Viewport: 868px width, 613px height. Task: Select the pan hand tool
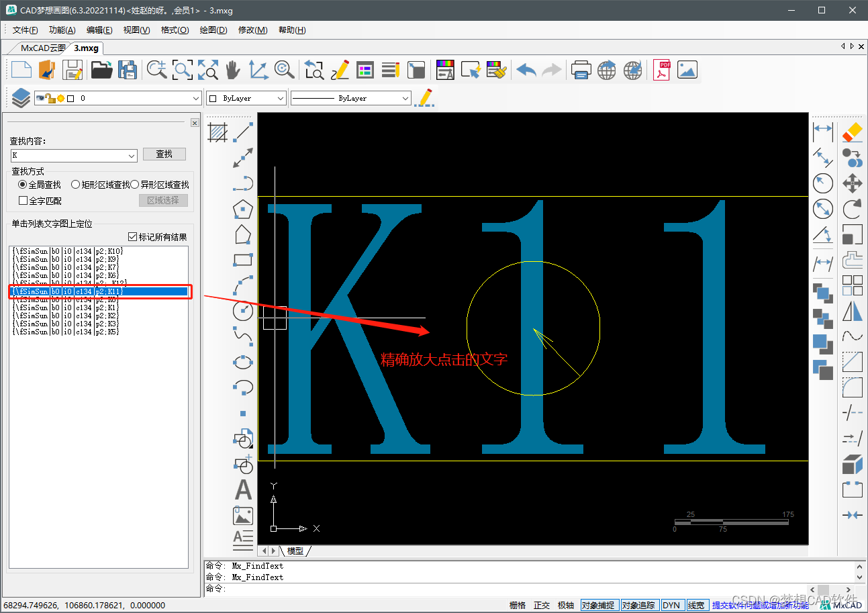pyautogui.click(x=233, y=70)
